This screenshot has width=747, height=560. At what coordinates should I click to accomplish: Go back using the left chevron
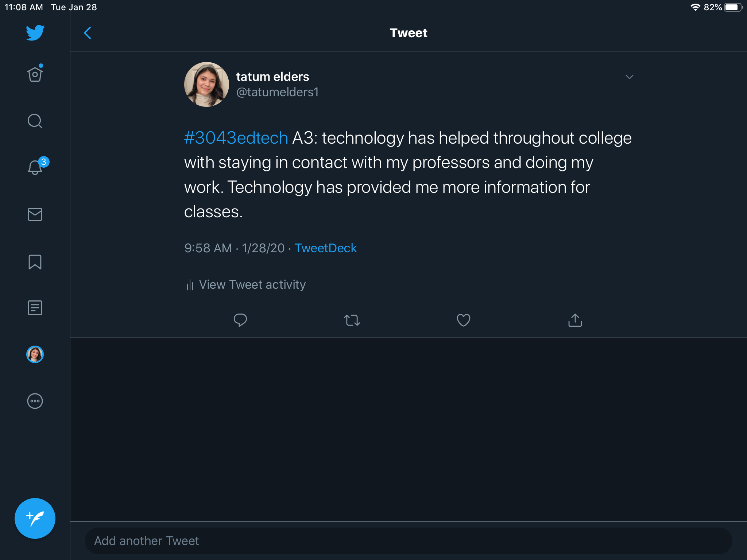[x=88, y=33]
